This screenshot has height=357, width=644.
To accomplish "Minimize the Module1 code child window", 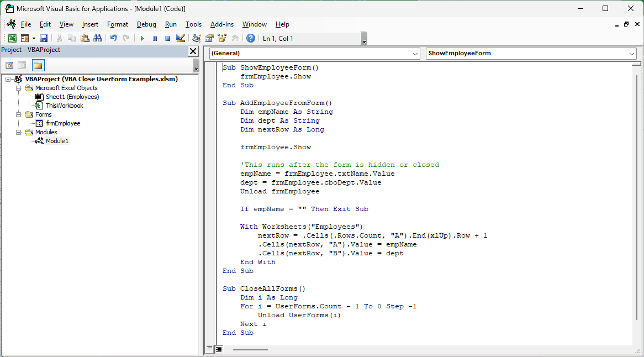I will coord(617,25).
